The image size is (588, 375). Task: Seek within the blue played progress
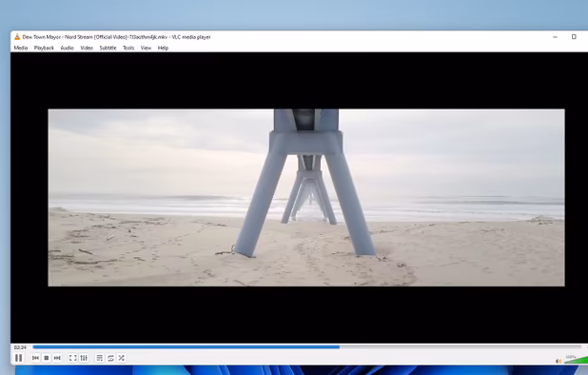[x=186, y=347]
